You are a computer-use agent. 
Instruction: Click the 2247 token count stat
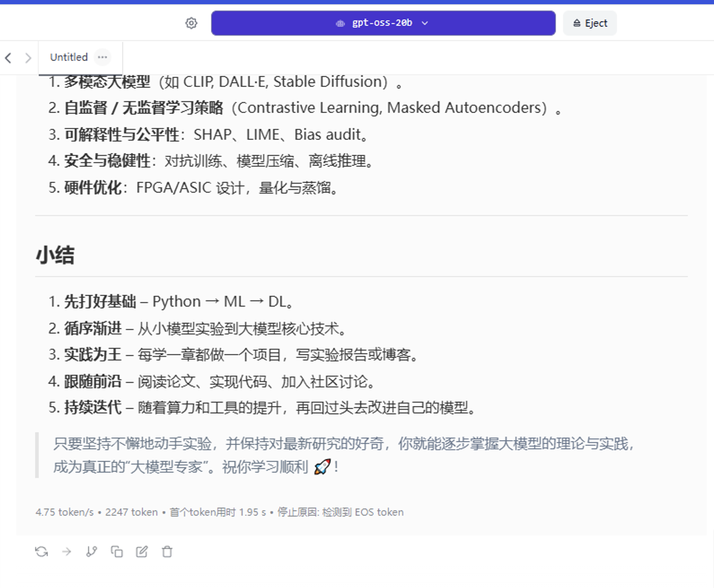(x=131, y=512)
